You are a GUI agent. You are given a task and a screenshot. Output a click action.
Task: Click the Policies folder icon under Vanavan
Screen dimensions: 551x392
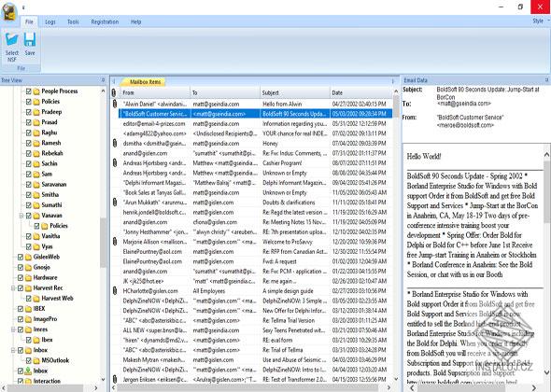pos(45,226)
